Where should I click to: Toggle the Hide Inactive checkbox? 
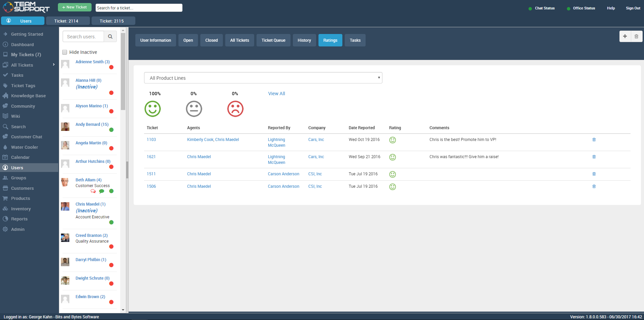tap(65, 52)
